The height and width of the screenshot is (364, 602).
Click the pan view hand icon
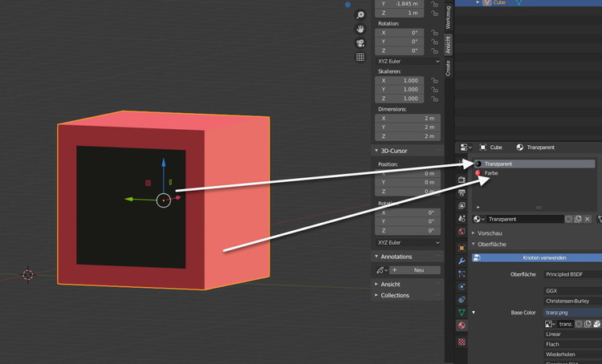pyautogui.click(x=360, y=29)
